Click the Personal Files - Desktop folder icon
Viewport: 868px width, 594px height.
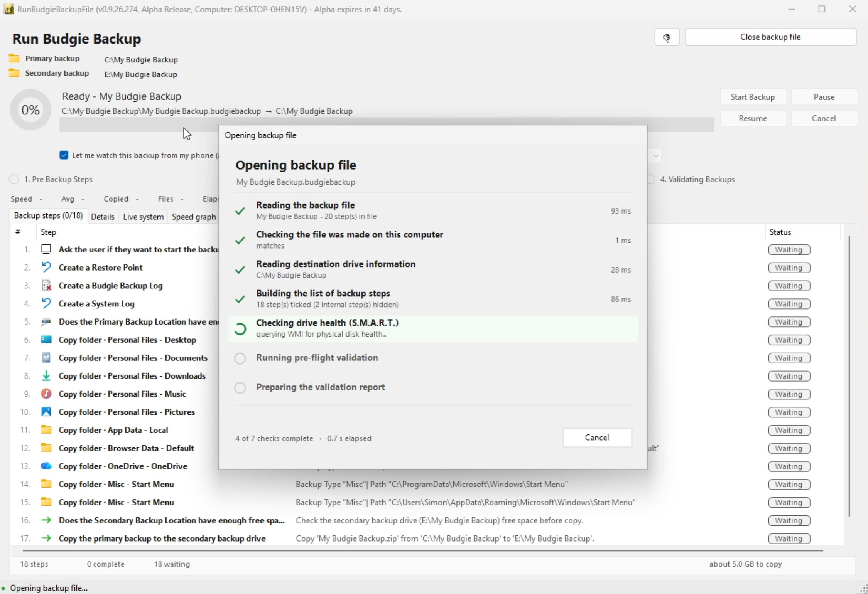(x=46, y=340)
